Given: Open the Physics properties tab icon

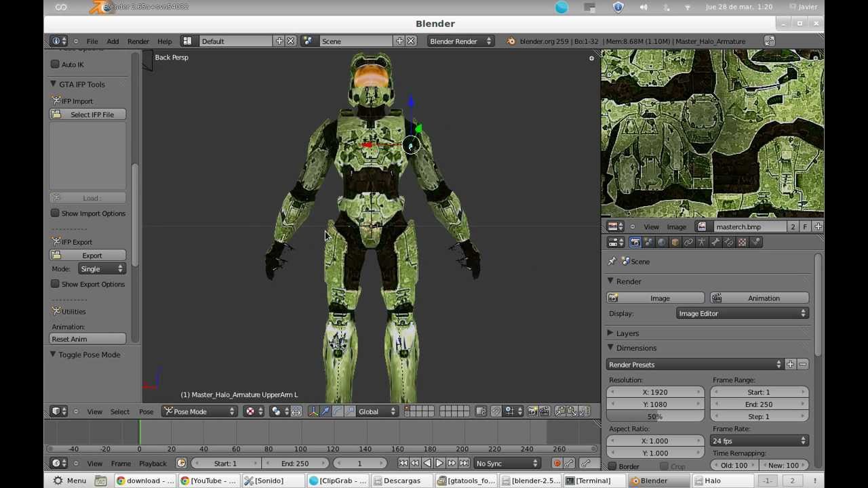Looking at the screenshot, I should [x=756, y=242].
